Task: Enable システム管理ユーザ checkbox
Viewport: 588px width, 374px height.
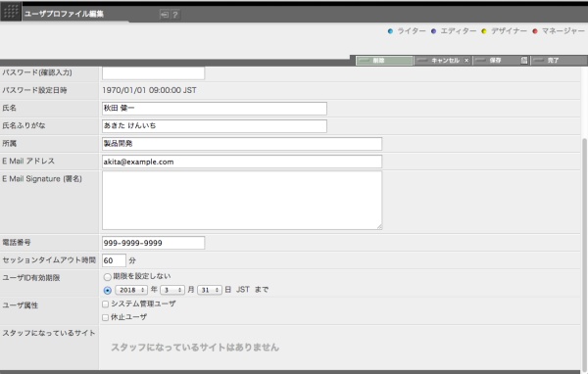Action: click(x=106, y=304)
